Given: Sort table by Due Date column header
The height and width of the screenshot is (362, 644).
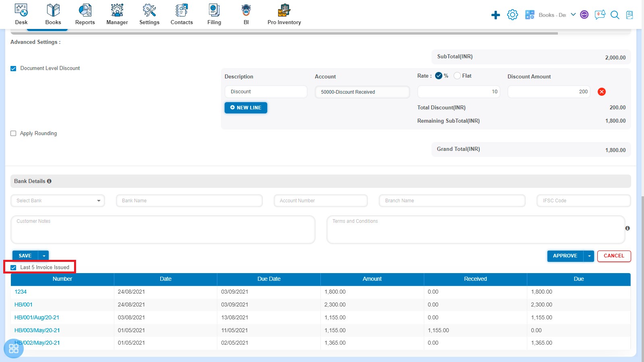Looking at the screenshot, I should (269, 279).
